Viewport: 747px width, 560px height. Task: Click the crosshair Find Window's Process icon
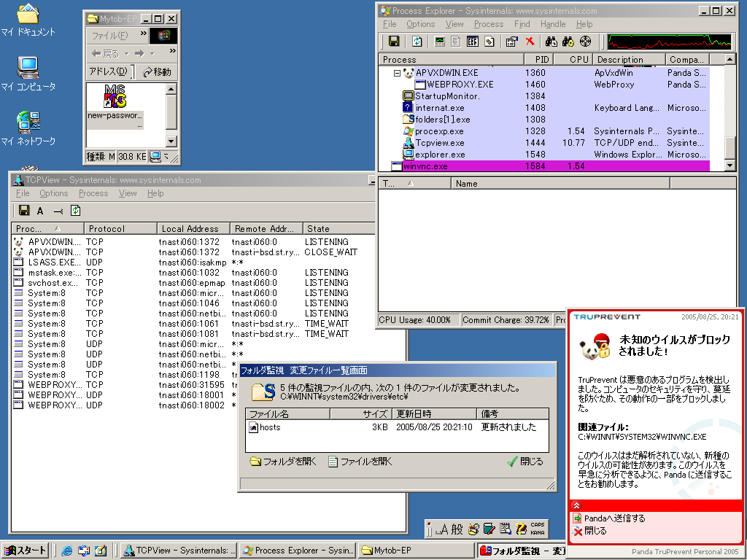tap(585, 42)
